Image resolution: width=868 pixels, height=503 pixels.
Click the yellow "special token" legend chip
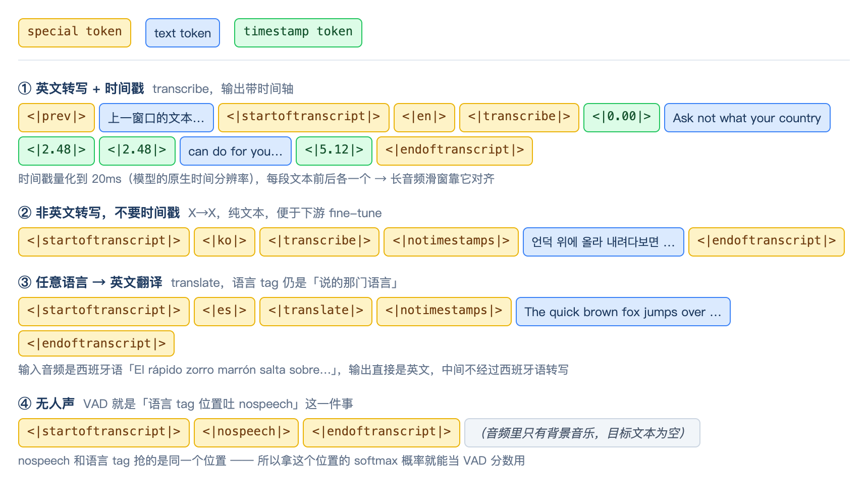75,33
